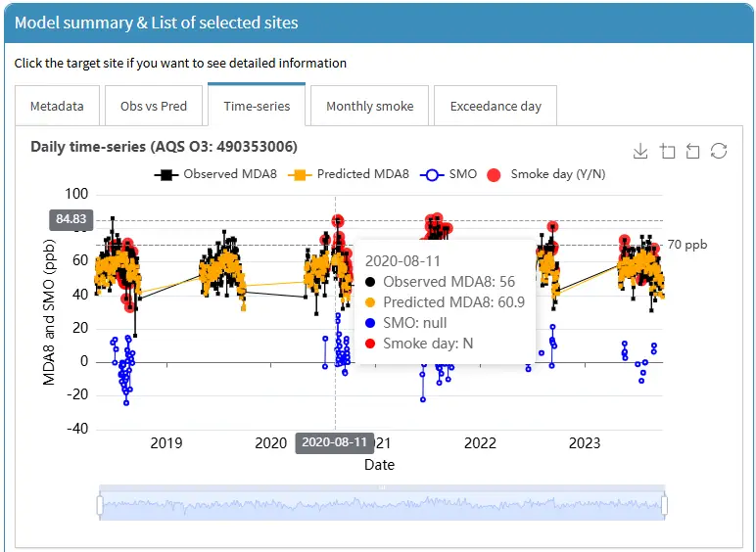Open the Exceedance day tab
Screen dimensions: 756x552
click(496, 106)
